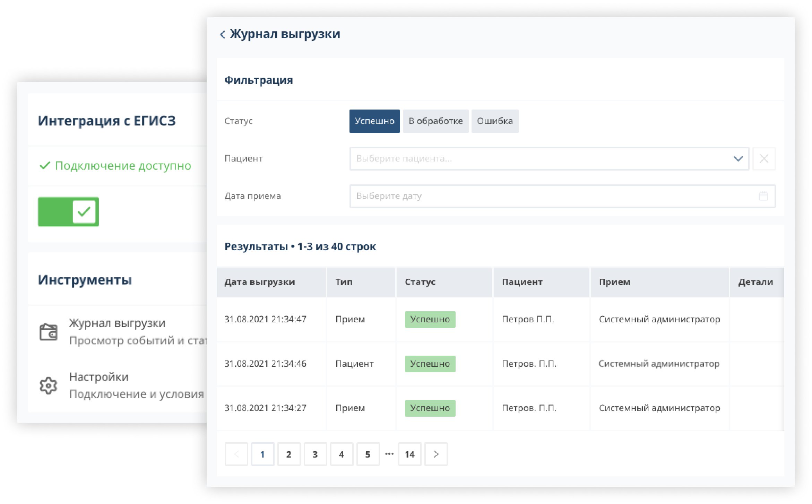Go to results page 2
This screenshot has width=812, height=504.
(x=288, y=454)
